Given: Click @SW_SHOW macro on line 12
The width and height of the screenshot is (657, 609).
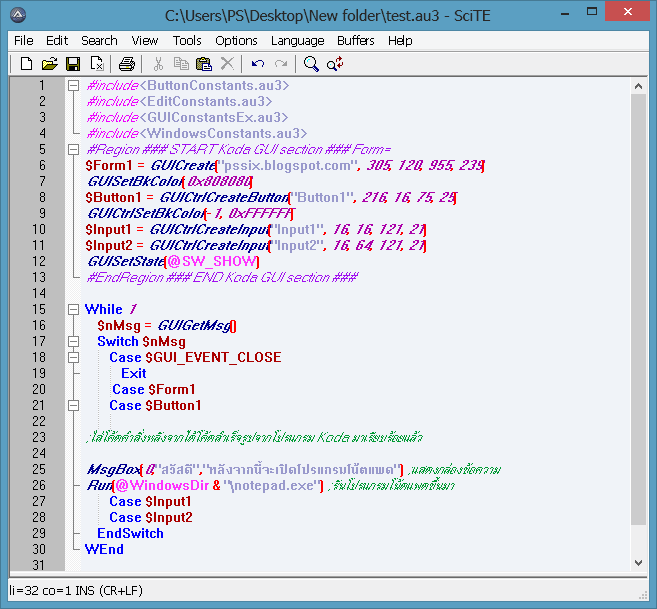Looking at the screenshot, I should pyautogui.click(x=212, y=262).
